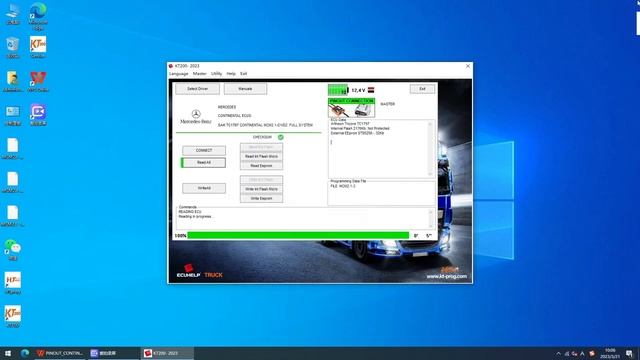Click the Mercedes-Benz logo

pyautogui.click(x=196, y=117)
